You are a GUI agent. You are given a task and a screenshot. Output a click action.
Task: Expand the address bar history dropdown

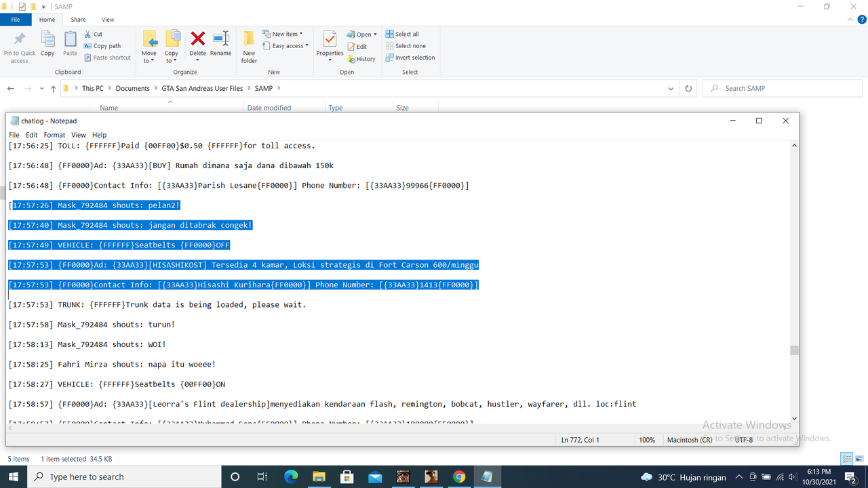(671, 88)
